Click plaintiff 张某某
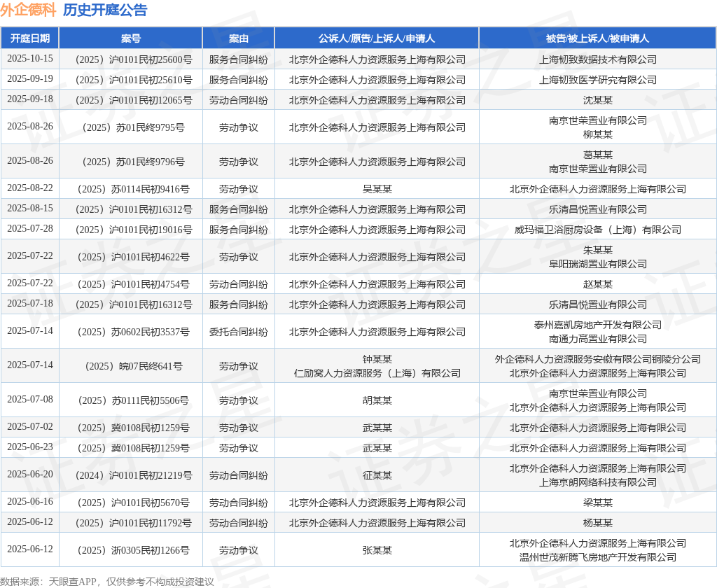This screenshot has height=588, width=717. (377, 550)
